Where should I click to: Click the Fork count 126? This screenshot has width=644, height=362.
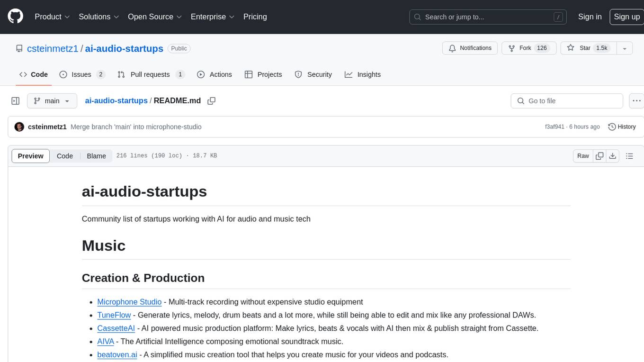[x=542, y=48]
